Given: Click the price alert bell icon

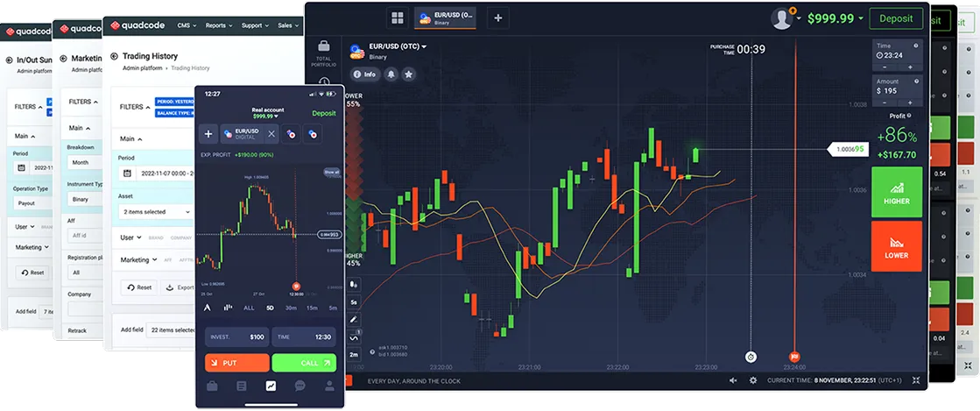Looking at the screenshot, I should [391, 74].
